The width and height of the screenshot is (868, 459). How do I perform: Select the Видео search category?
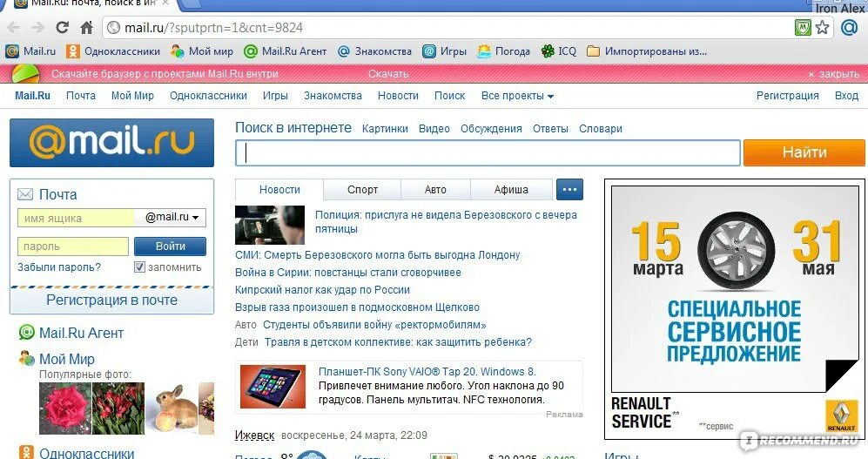434,129
